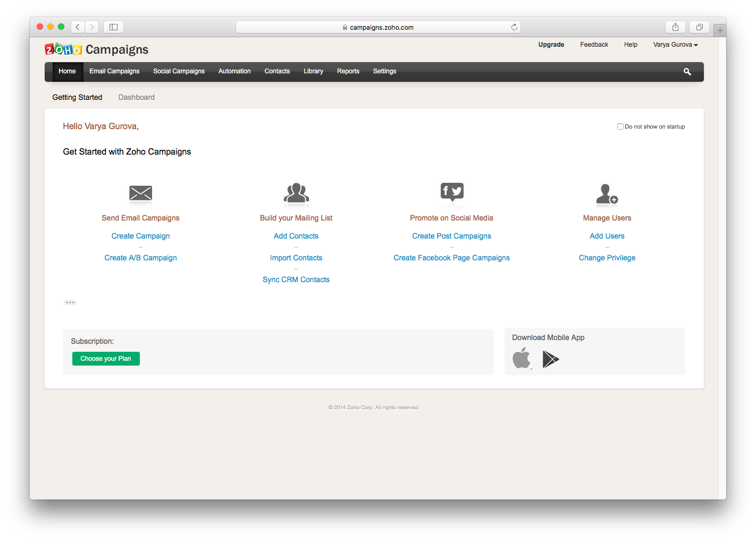The image size is (756, 542).
Task: Reload the page with refresh icon
Action: (514, 27)
